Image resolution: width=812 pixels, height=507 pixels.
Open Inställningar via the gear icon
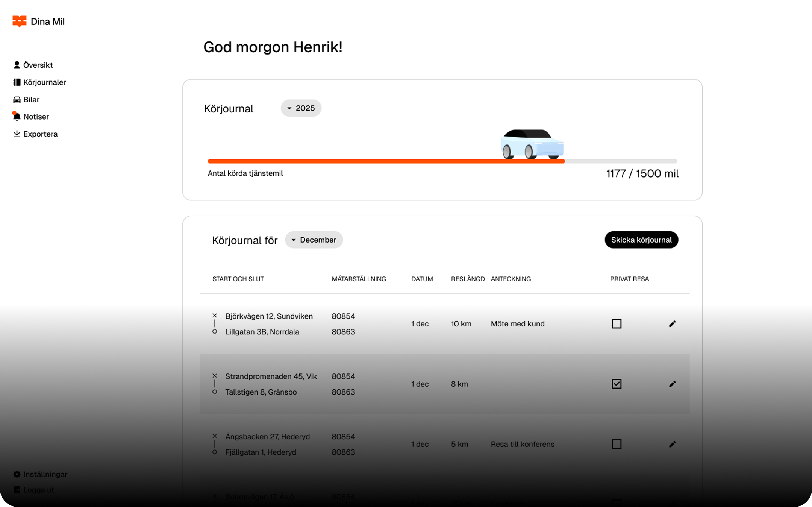point(17,474)
